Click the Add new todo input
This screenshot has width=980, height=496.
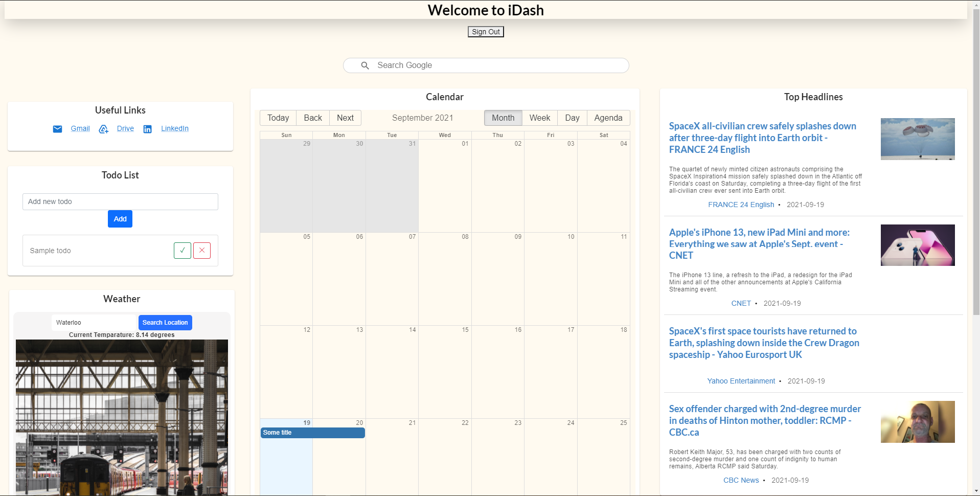tap(120, 201)
